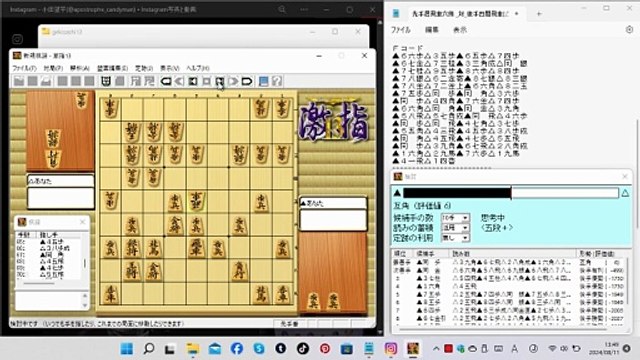Switch to Gekisashi app on the taskbar
Image resolution: width=640 pixels, height=360 pixels.
[413, 349]
